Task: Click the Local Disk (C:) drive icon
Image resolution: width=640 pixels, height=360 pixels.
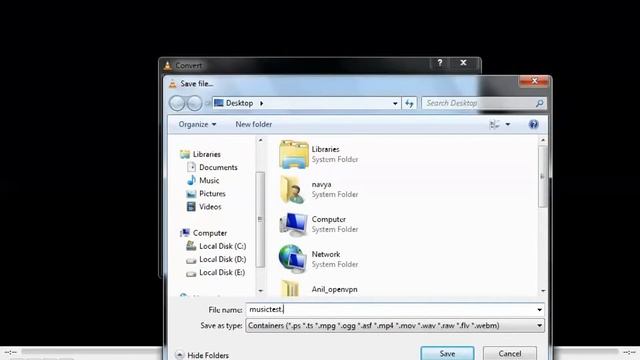Action: point(191,246)
